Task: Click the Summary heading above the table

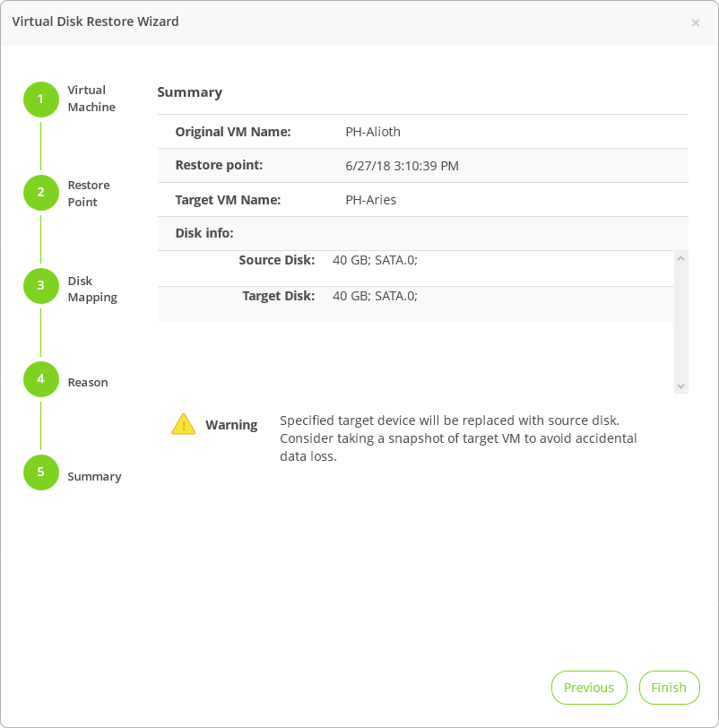Action: click(189, 92)
